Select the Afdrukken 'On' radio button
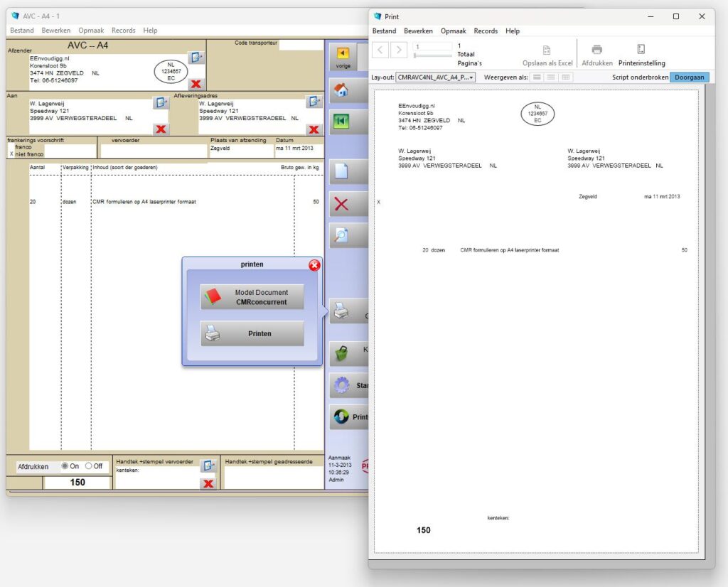Viewport: 728px width, 587px height. (x=65, y=466)
